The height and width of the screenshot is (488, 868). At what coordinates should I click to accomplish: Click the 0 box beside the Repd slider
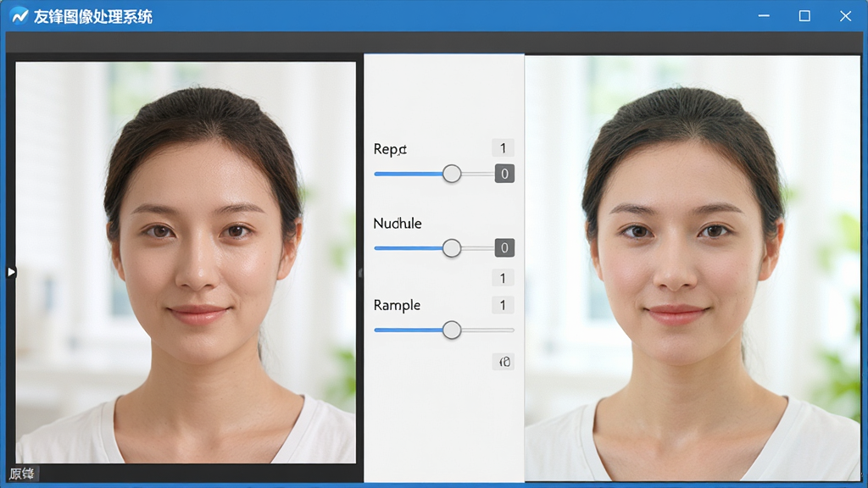point(504,174)
